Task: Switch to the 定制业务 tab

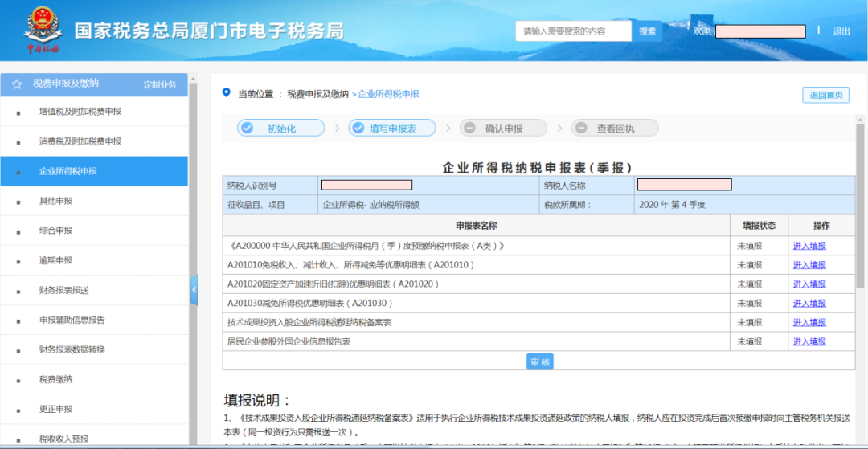Action: 160,84
